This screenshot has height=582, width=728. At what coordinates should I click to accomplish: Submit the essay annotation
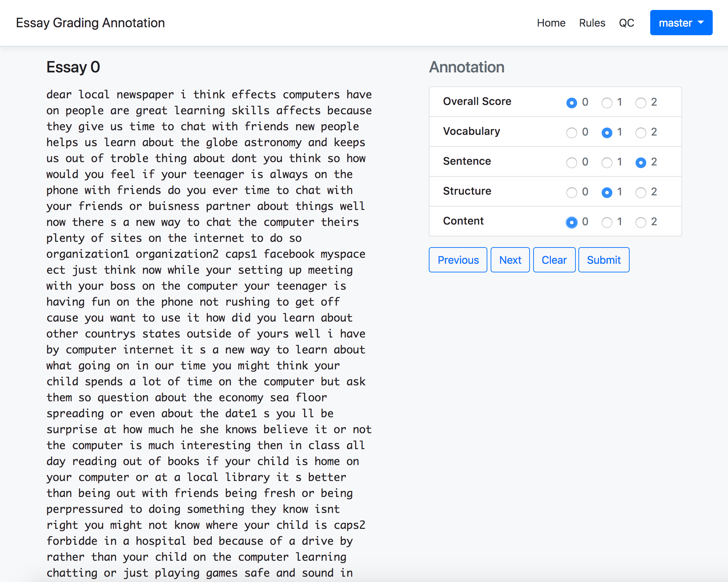point(603,260)
